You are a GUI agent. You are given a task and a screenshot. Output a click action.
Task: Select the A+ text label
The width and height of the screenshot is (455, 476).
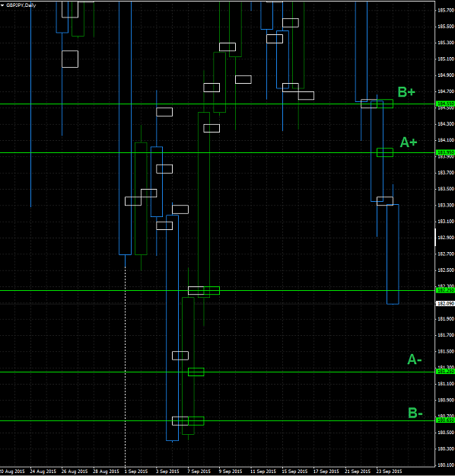click(x=409, y=142)
